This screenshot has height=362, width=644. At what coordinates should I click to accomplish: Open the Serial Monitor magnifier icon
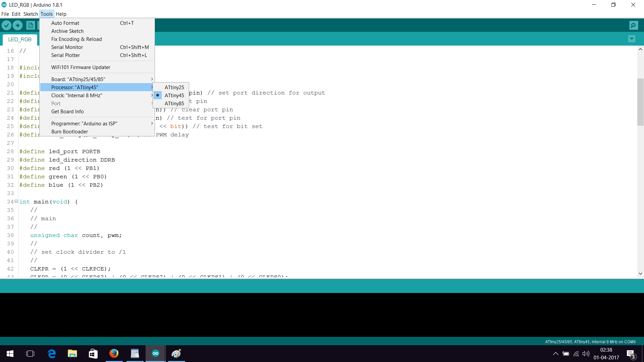tap(634, 25)
